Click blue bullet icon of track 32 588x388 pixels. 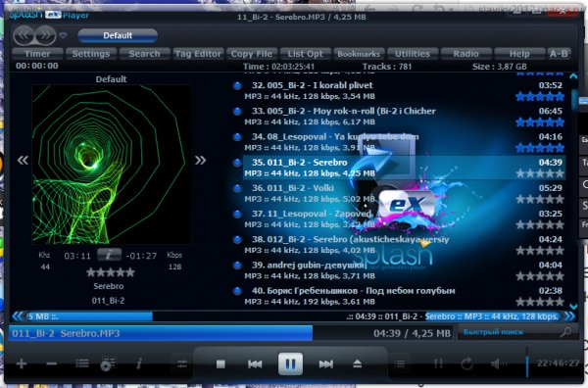pos(237,85)
